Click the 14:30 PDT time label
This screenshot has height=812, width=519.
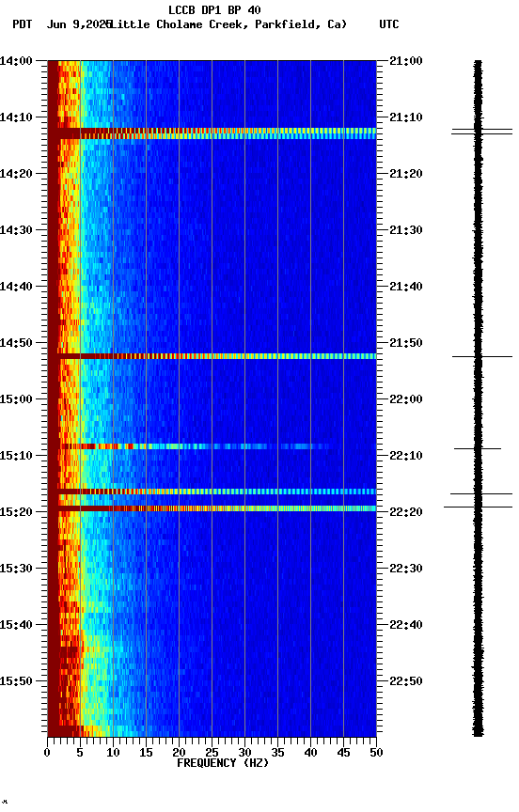16,230
